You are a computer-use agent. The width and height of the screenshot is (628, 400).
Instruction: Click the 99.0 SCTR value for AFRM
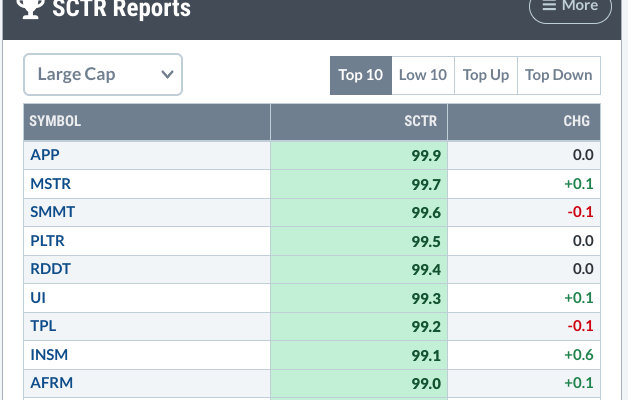[x=426, y=384]
